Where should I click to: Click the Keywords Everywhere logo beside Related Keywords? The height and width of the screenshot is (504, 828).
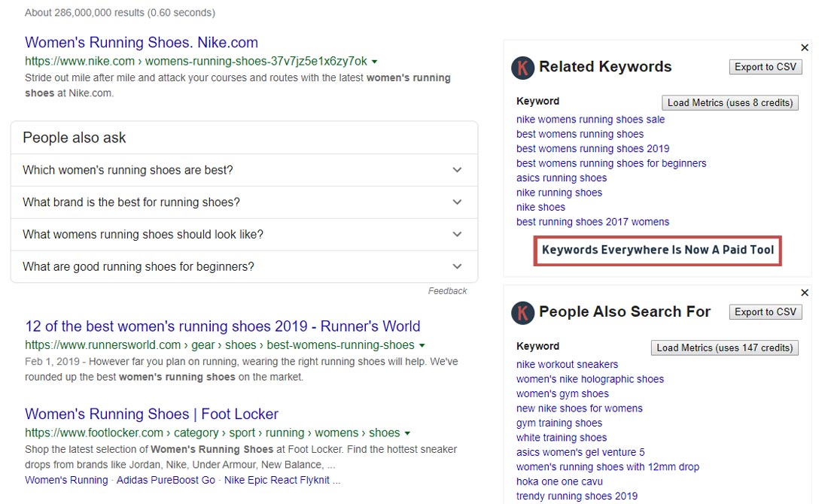pos(523,68)
